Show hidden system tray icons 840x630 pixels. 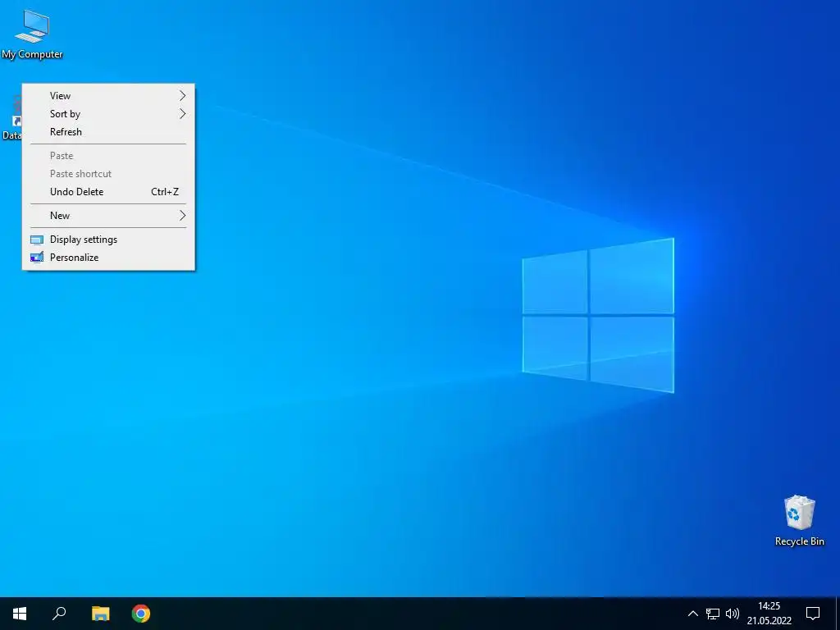coord(692,614)
